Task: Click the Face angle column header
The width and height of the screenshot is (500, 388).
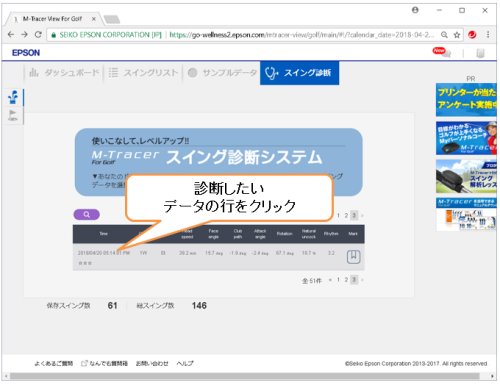Action: 213,234
